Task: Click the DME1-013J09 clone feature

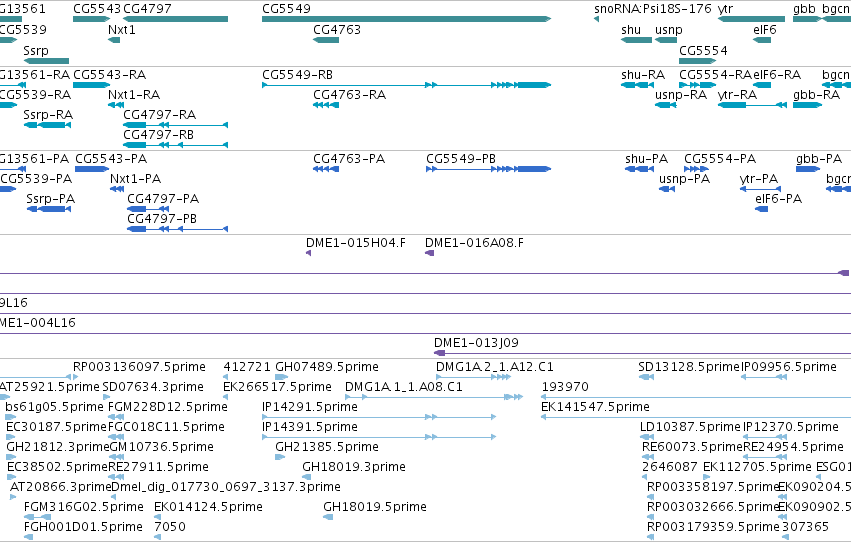Action: [643, 353]
